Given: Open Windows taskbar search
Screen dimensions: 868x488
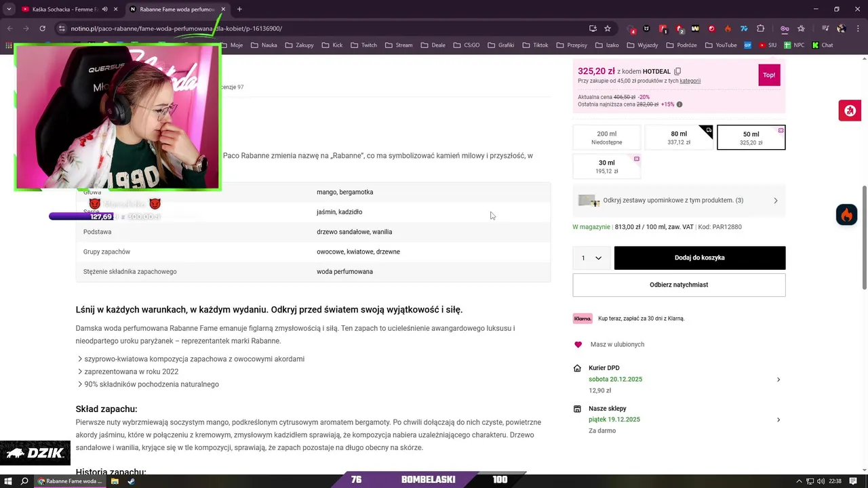Looking at the screenshot, I should 24,481.
